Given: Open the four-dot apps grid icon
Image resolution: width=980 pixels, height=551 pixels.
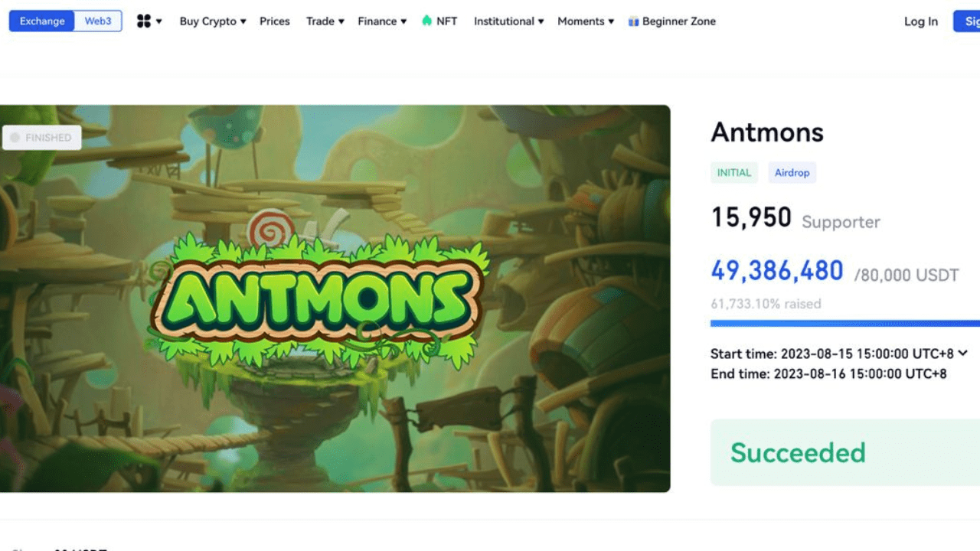Looking at the screenshot, I should coord(144,21).
